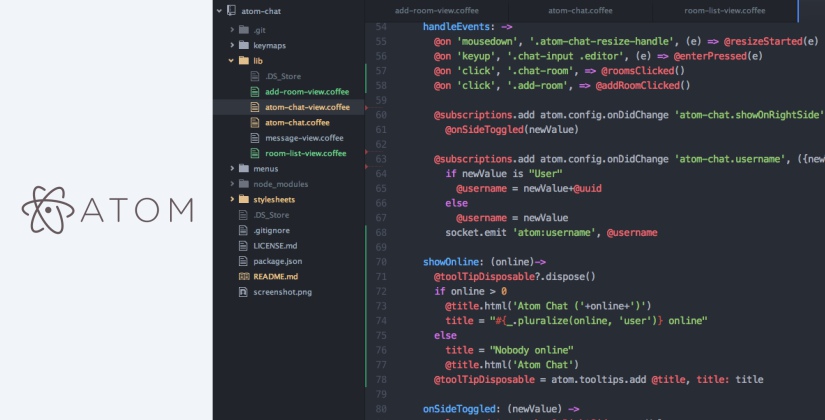Switch to the room-list-view.coffee tab
Viewport: 825px width, 420px height.
pyautogui.click(x=725, y=10)
